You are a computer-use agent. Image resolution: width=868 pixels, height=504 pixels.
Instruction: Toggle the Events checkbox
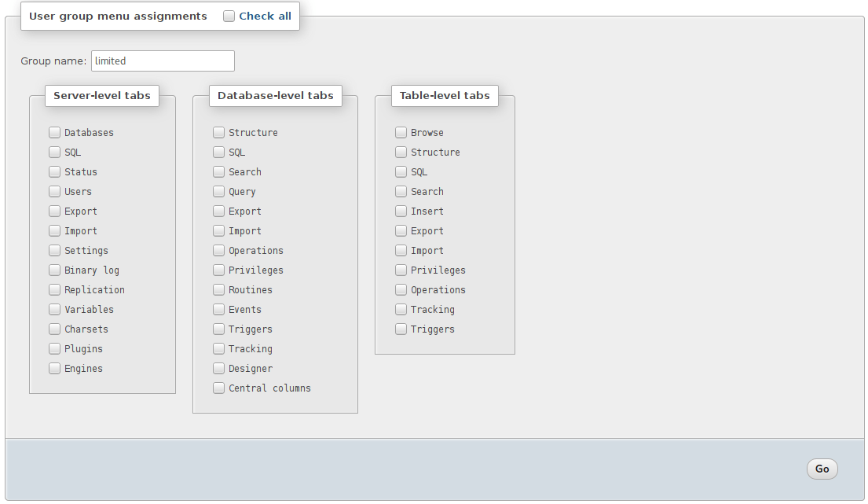(218, 309)
